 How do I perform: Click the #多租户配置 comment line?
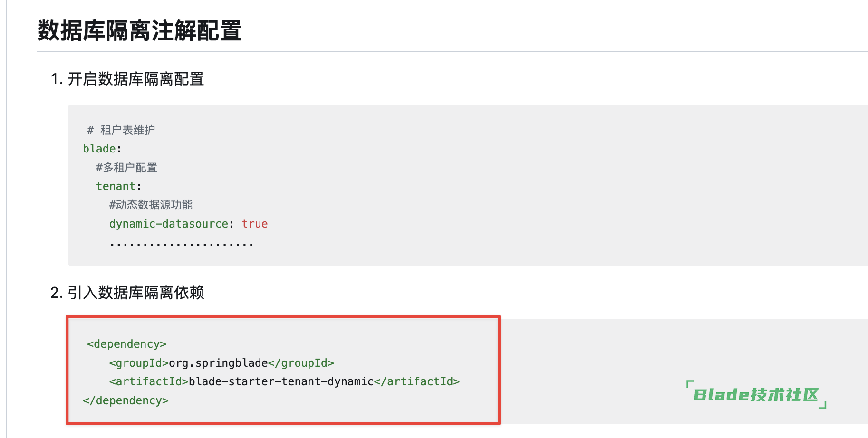coord(126,168)
